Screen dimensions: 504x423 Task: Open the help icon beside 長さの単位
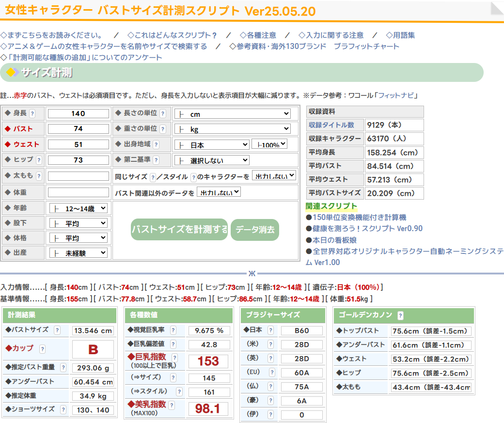pyautogui.click(x=163, y=113)
